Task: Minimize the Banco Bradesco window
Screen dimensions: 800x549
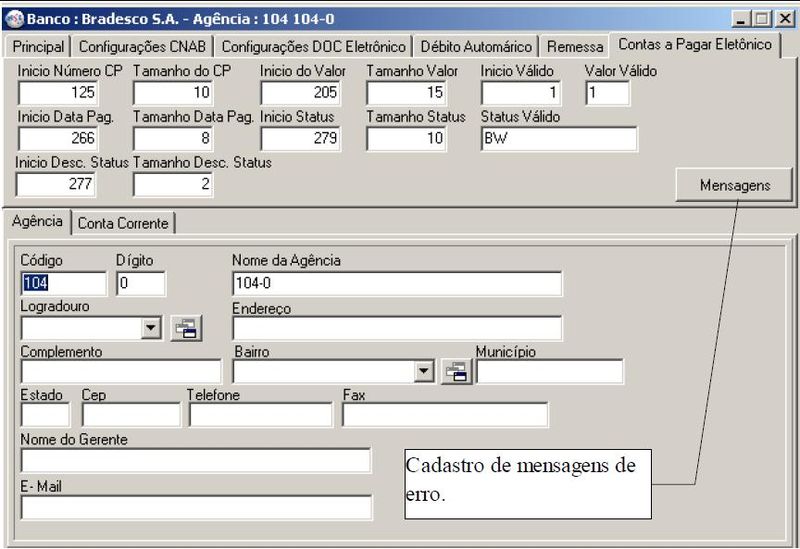Action: (741, 19)
